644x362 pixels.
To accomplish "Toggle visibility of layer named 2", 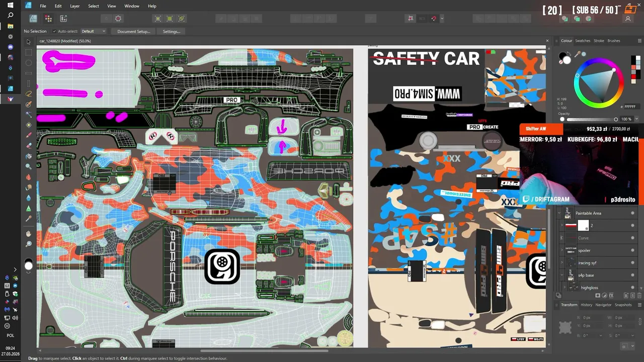I will 632,226.
